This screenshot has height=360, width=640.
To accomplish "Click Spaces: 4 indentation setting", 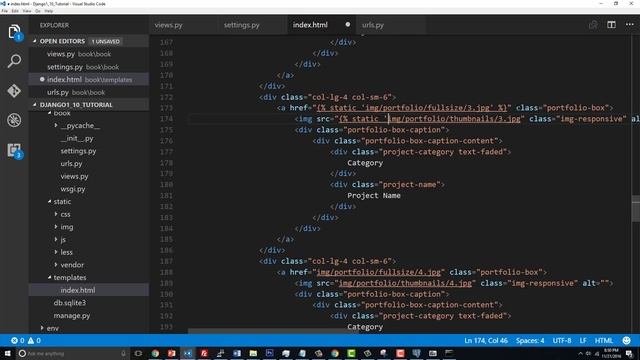I will (x=530, y=340).
